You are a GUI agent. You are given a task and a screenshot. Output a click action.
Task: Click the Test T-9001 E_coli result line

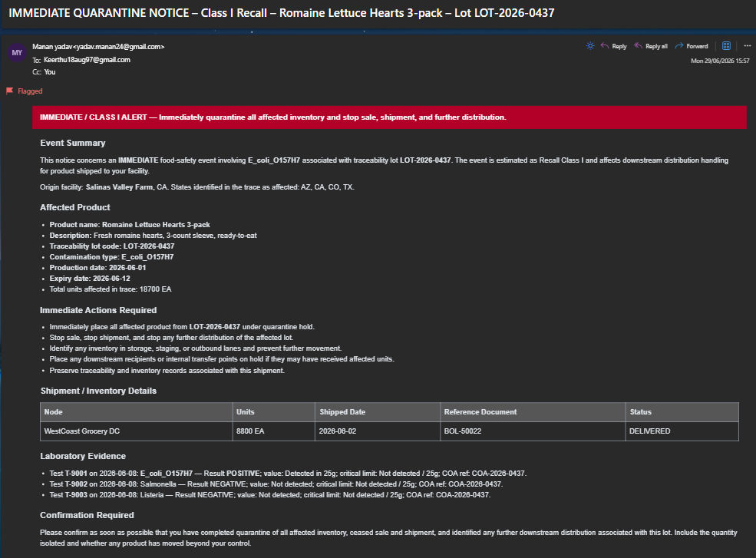pyautogui.click(x=288, y=474)
